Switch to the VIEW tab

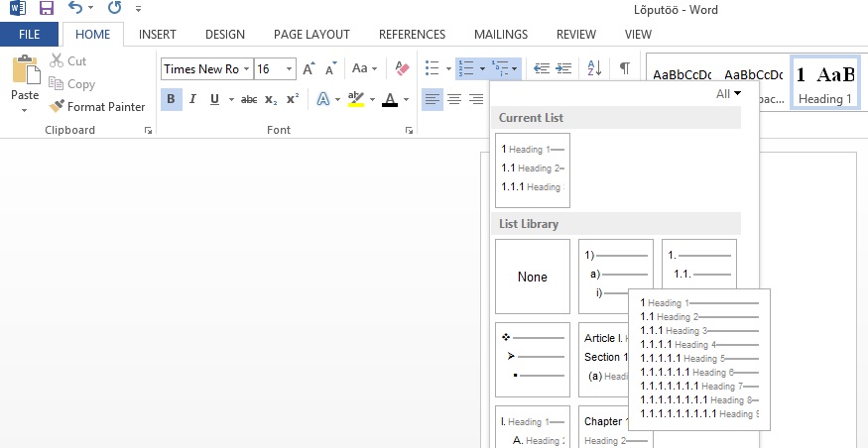pos(638,35)
